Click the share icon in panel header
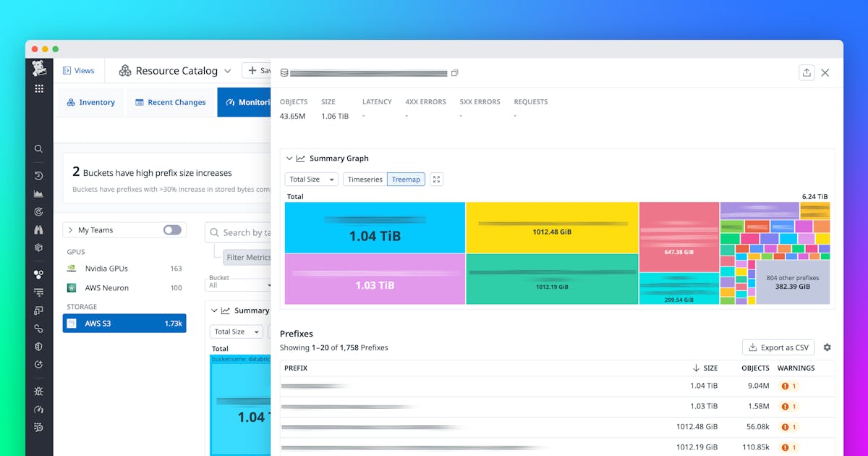 coord(806,72)
